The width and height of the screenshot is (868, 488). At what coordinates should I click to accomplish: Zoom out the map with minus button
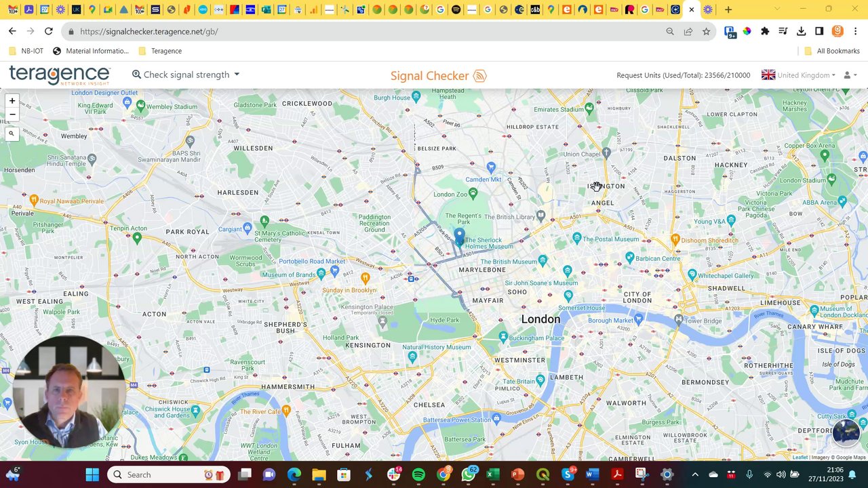(x=12, y=115)
